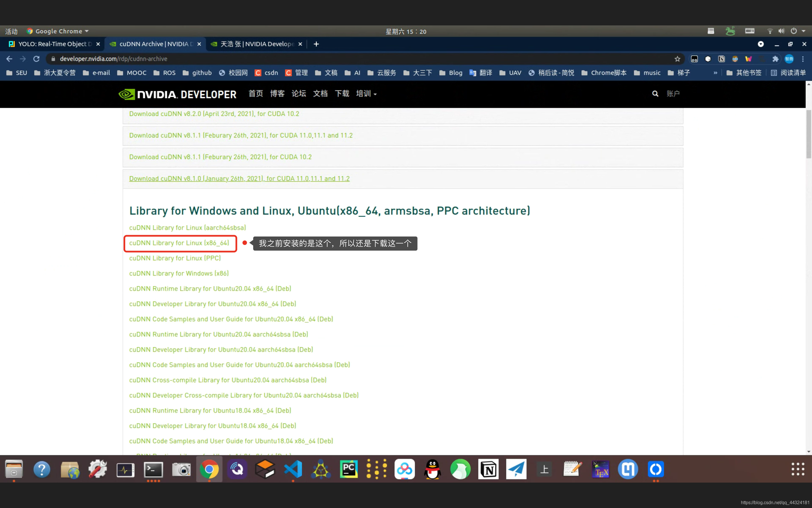This screenshot has width=812, height=508.
Task: Open the Chrome extensions puzzle icon
Action: click(775, 59)
